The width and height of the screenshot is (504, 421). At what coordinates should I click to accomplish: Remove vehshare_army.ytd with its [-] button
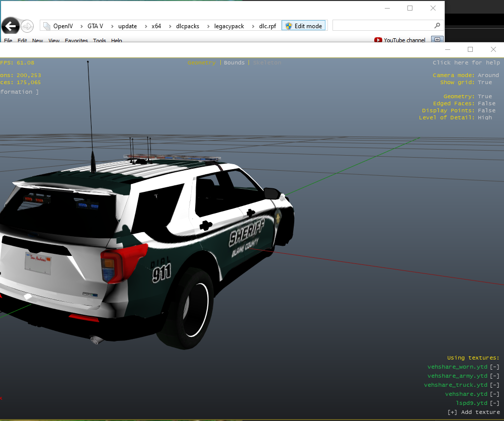point(494,376)
